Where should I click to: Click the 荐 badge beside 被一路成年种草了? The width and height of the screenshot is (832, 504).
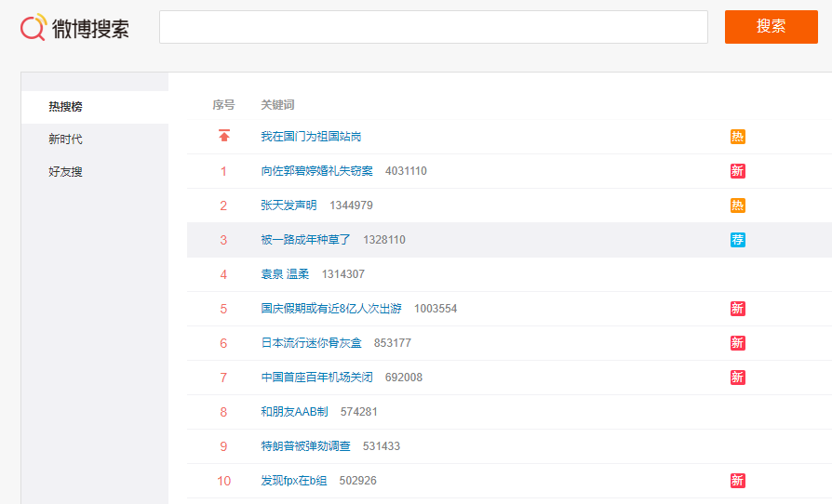click(738, 240)
